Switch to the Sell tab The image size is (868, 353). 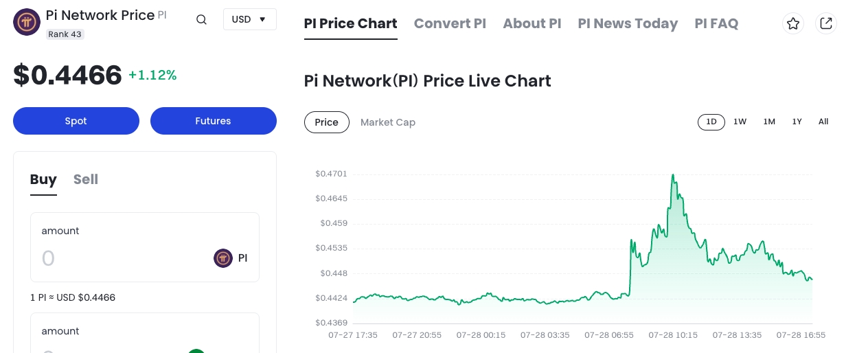tap(86, 179)
